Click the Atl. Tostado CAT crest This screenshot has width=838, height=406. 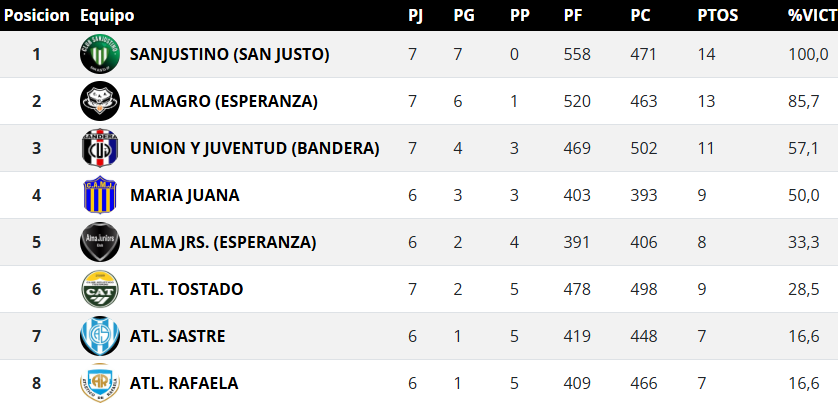[x=100, y=289]
